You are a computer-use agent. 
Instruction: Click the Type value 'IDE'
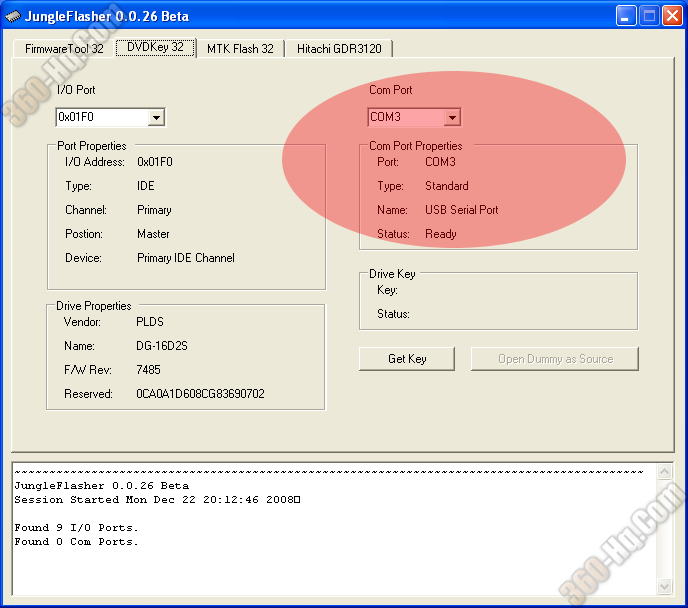(x=146, y=186)
